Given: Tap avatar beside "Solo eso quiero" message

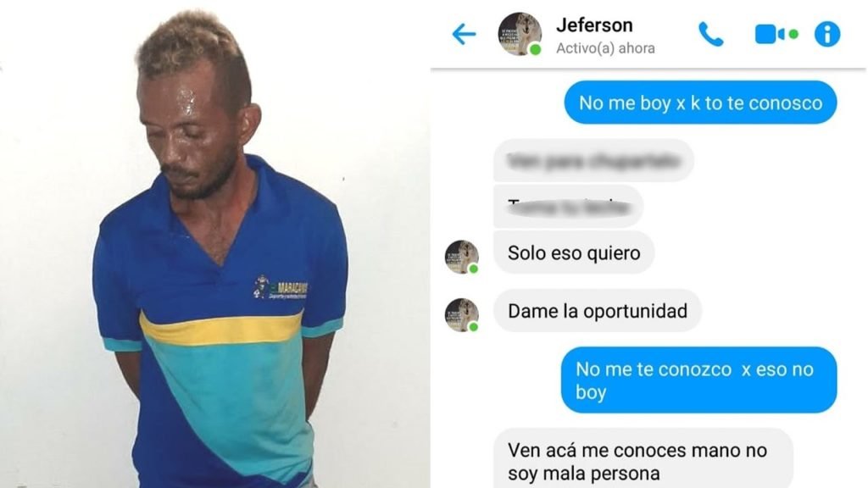Looking at the screenshot, I should 462,257.
